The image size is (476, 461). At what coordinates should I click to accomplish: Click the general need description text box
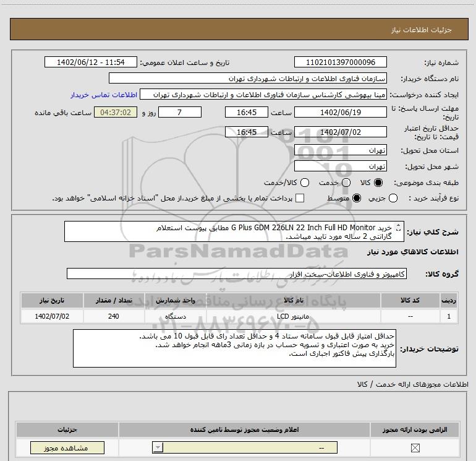(234, 231)
